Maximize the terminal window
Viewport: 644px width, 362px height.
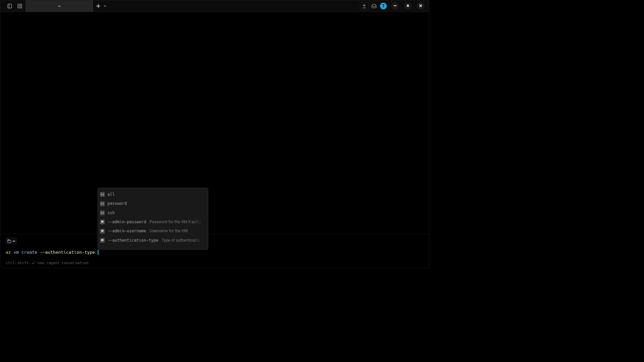pos(408,6)
